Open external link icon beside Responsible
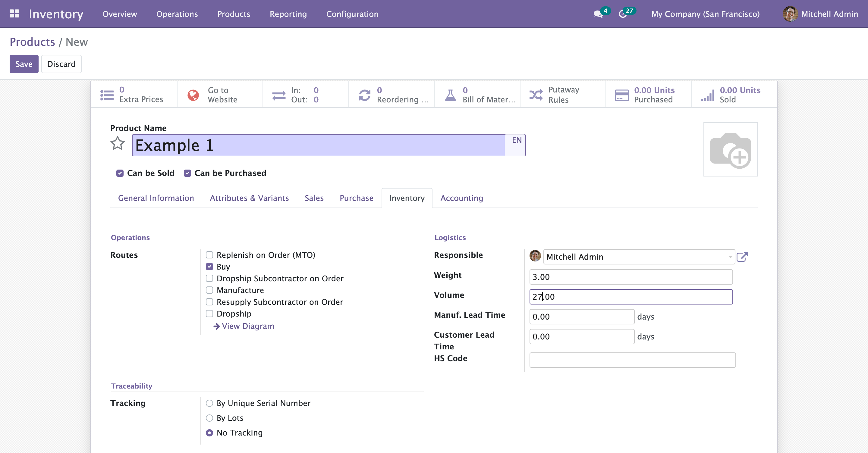Viewport: 868px width, 453px height. 742,257
